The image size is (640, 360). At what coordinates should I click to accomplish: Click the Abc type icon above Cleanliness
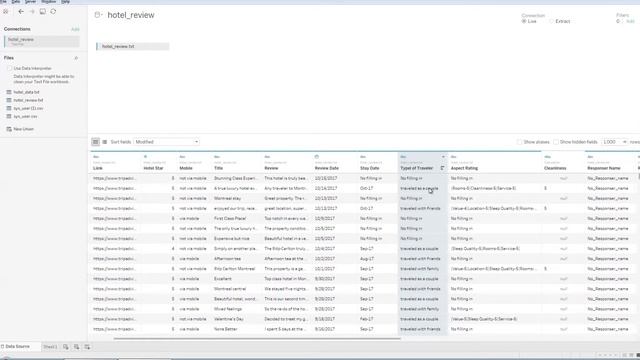click(547, 157)
